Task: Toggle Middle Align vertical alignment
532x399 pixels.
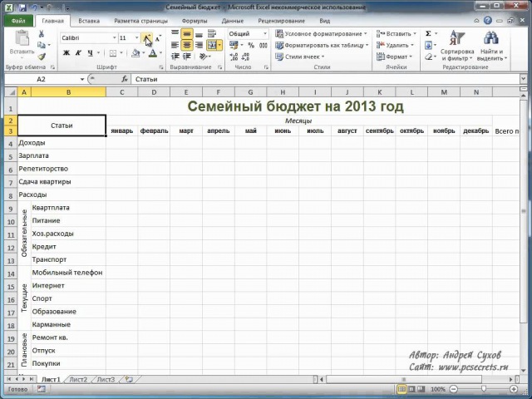Action: click(187, 33)
